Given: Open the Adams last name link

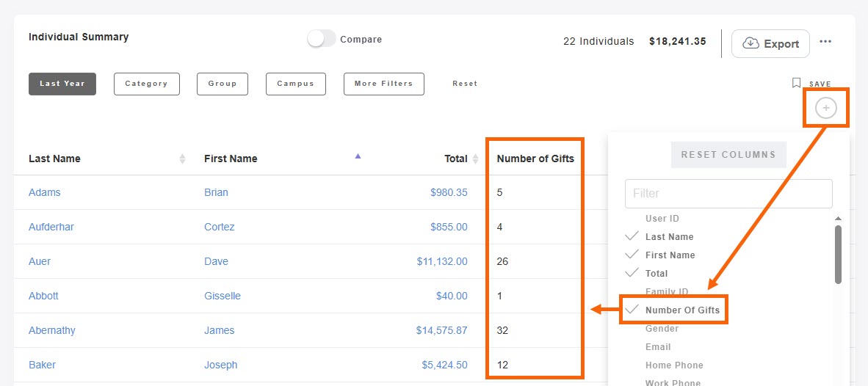Looking at the screenshot, I should pos(45,192).
